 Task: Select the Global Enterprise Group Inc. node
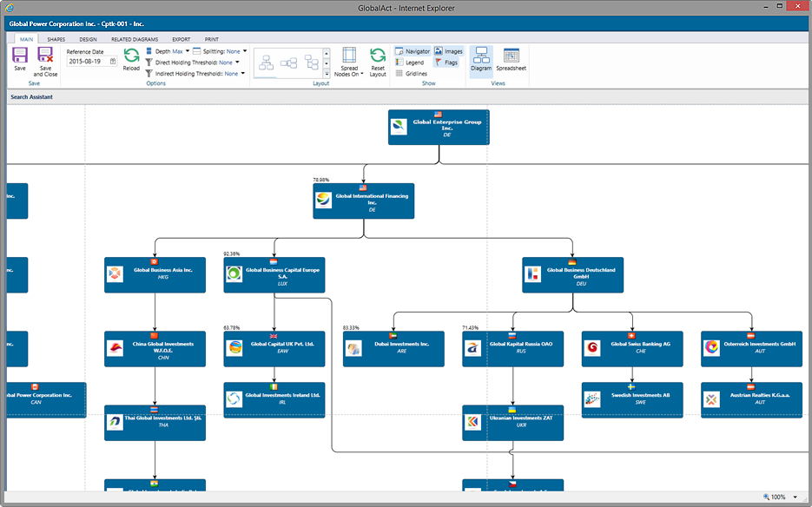coord(439,128)
